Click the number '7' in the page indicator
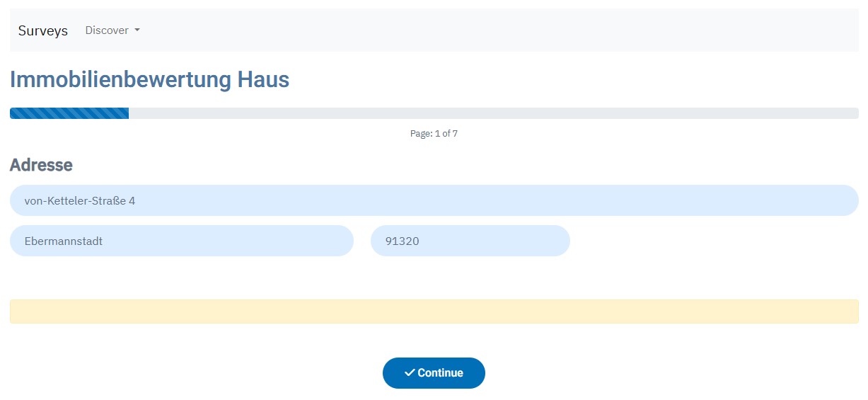The height and width of the screenshot is (400, 868). click(455, 133)
